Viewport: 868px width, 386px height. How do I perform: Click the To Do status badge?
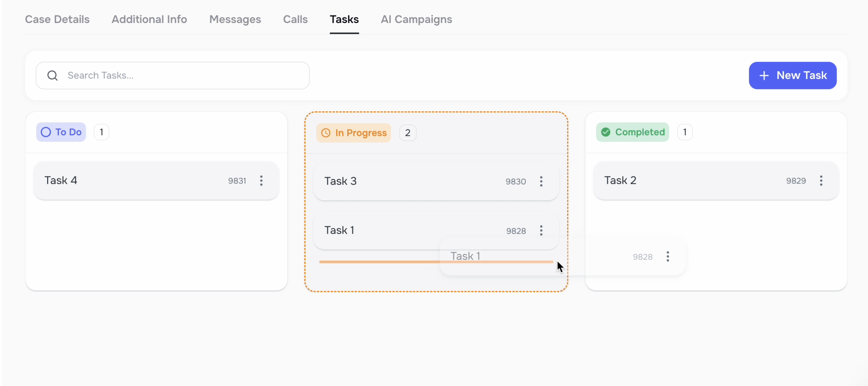pos(61,132)
